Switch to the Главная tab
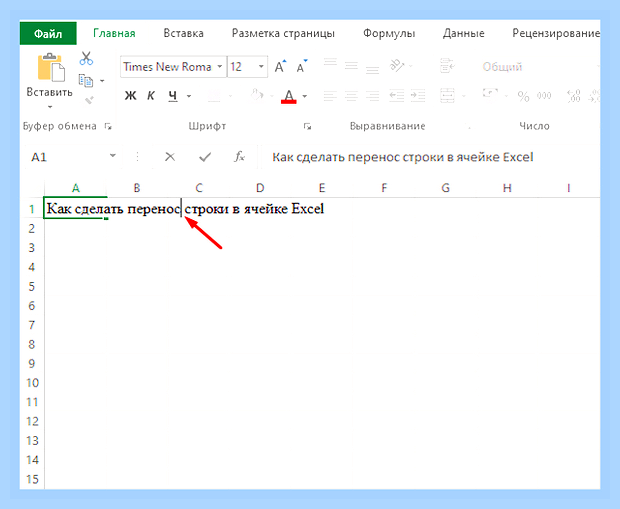620x509 pixels. 114,34
